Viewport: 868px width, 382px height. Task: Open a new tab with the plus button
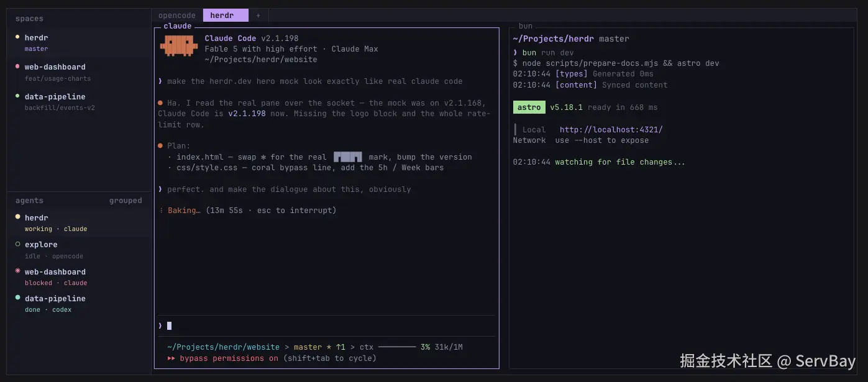tap(258, 16)
